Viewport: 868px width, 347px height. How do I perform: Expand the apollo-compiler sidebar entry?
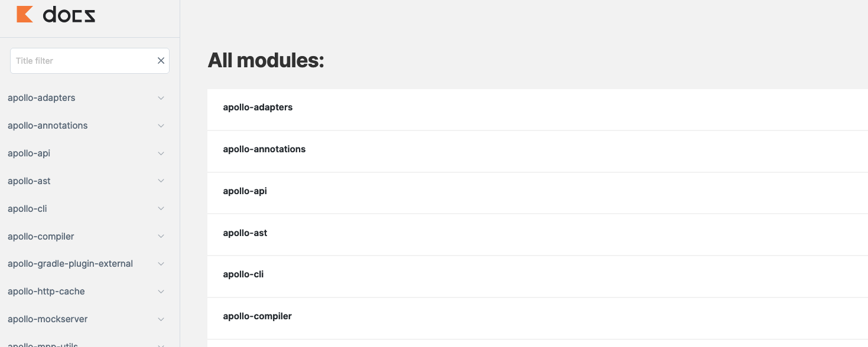[x=161, y=236]
